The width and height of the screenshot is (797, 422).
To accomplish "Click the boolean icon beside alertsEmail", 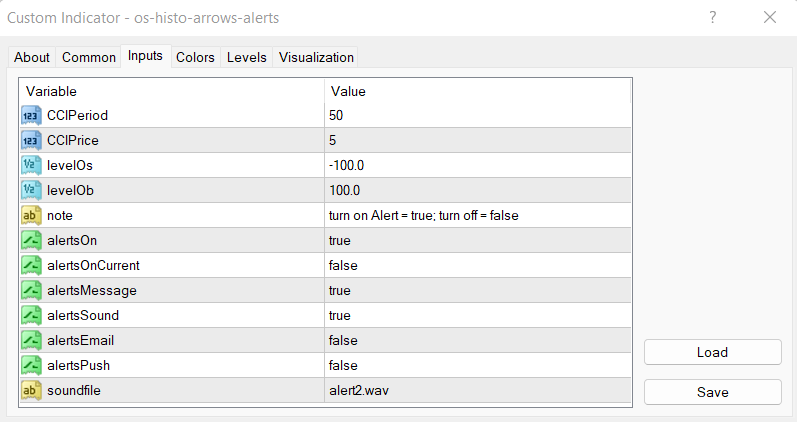I will pyautogui.click(x=30, y=340).
